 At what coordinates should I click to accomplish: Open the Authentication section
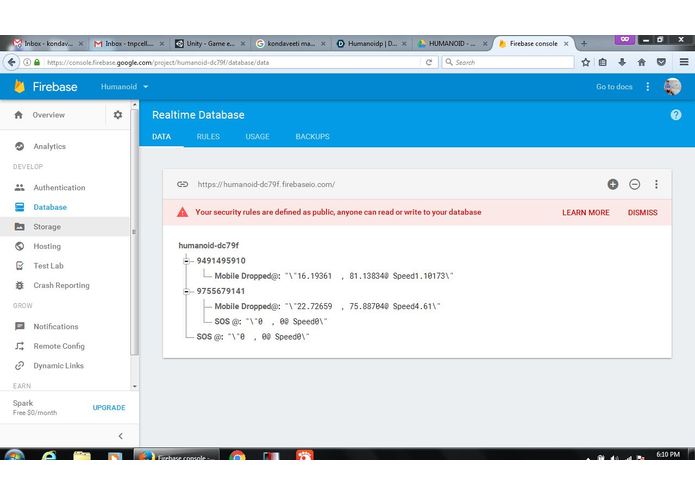pyautogui.click(x=59, y=187)
